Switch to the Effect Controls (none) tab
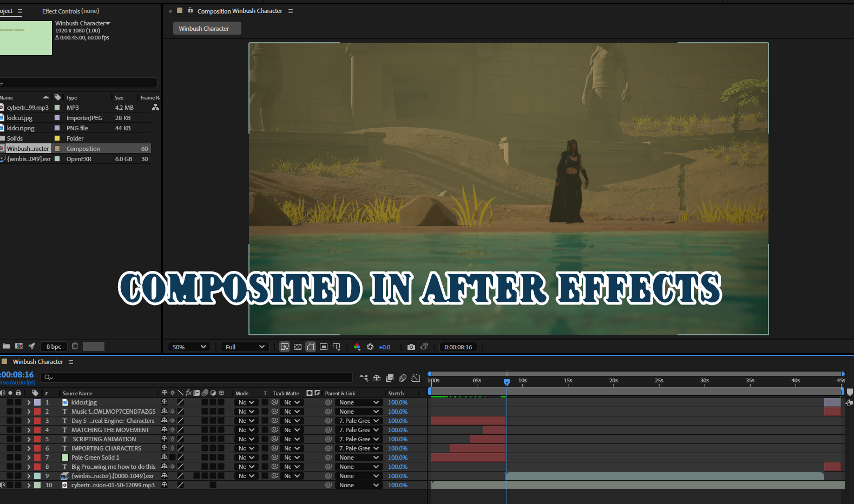The height and width of the screenshot is (504, 854). pos(71,11)
